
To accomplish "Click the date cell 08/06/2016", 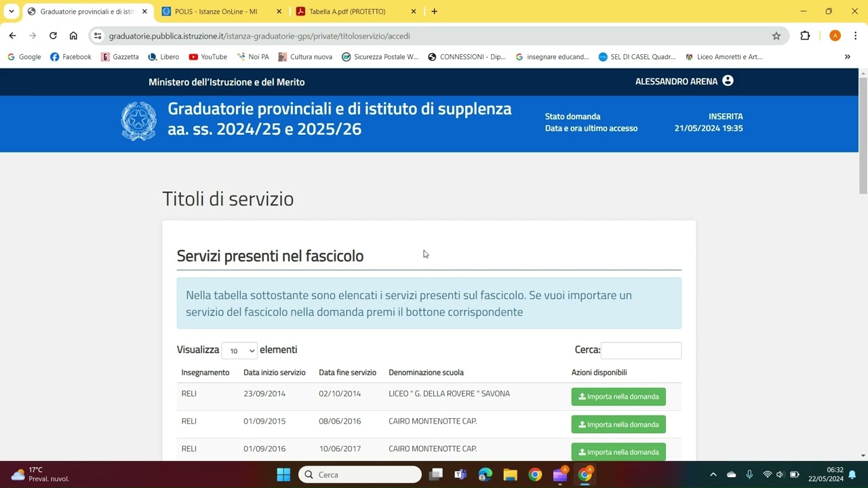I will click(x=340, y=422).
